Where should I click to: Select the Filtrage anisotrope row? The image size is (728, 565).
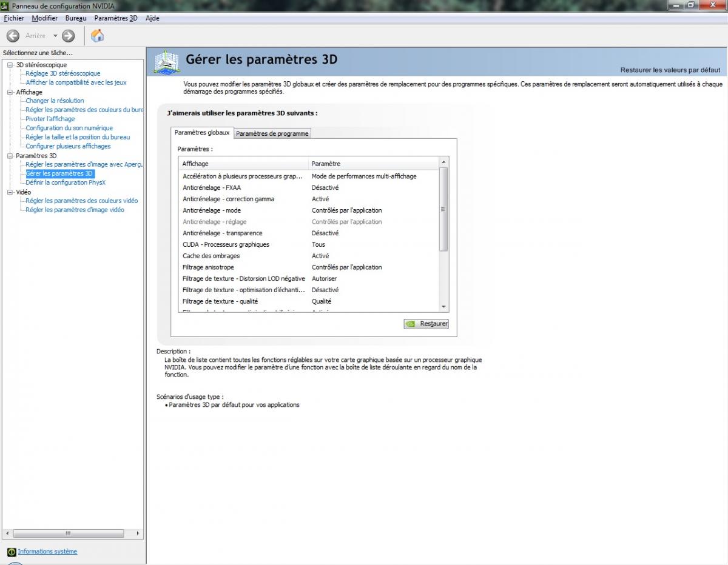[309, 267]
